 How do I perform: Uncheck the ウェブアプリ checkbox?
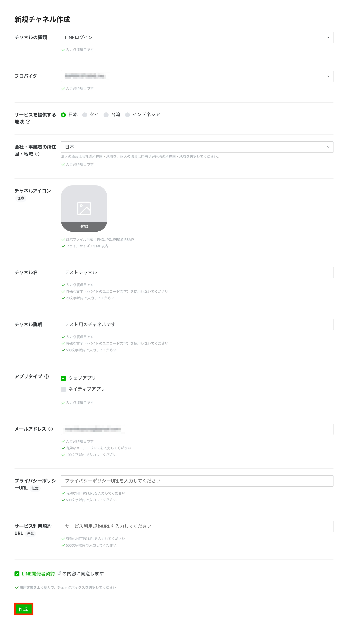coord(63,379)
